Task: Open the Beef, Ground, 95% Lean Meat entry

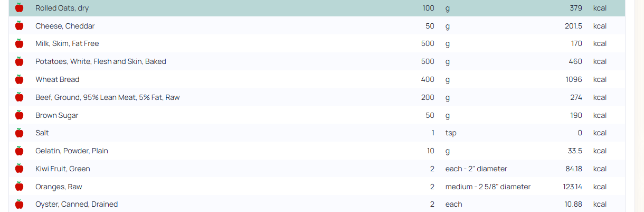Action: (107, 97)
